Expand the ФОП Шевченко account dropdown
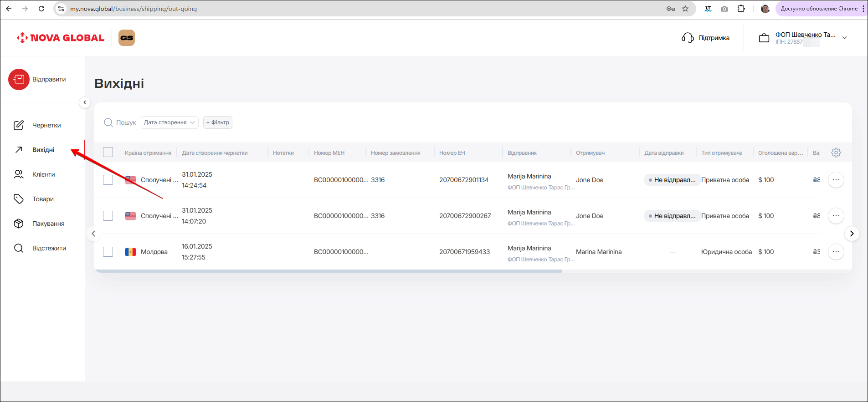Image resolution: width=868 pixels, height=402 pixels. (844, 38)
